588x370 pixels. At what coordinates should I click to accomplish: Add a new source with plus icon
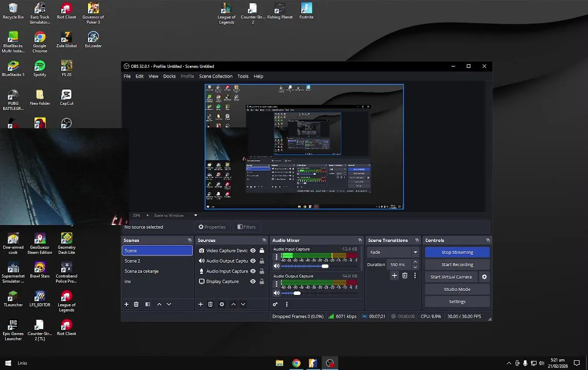pyautogui.click(x=200, y=304)
